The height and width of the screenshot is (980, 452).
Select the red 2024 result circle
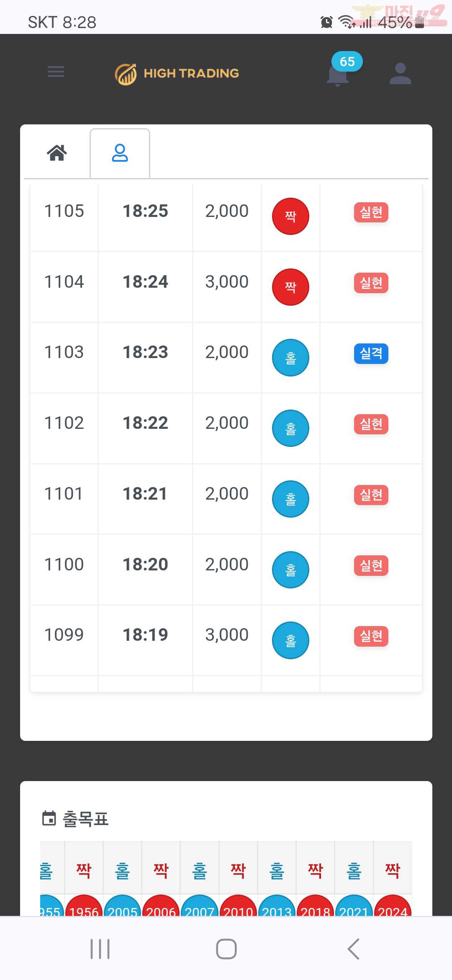coord(393,906)
